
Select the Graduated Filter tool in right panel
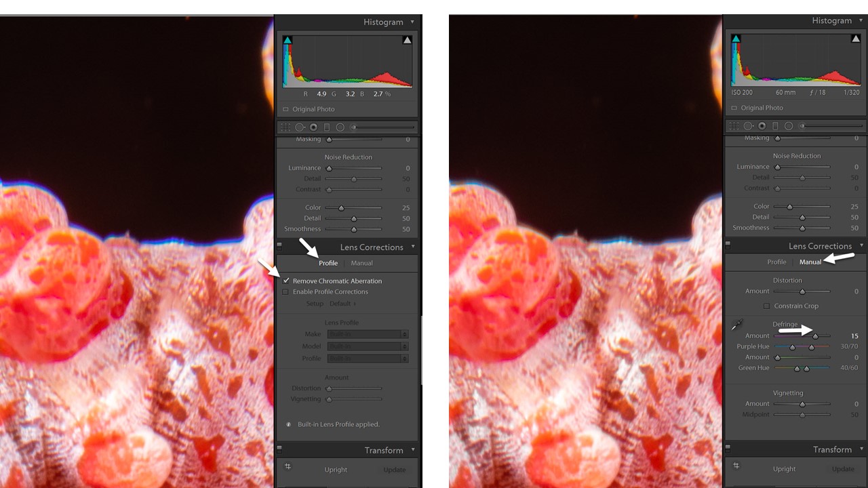click(775, 126)
